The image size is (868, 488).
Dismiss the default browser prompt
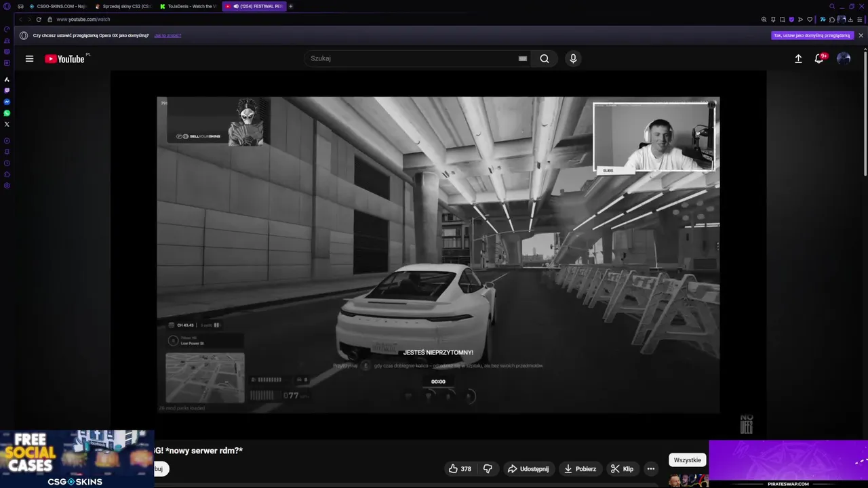pos(861,35)
